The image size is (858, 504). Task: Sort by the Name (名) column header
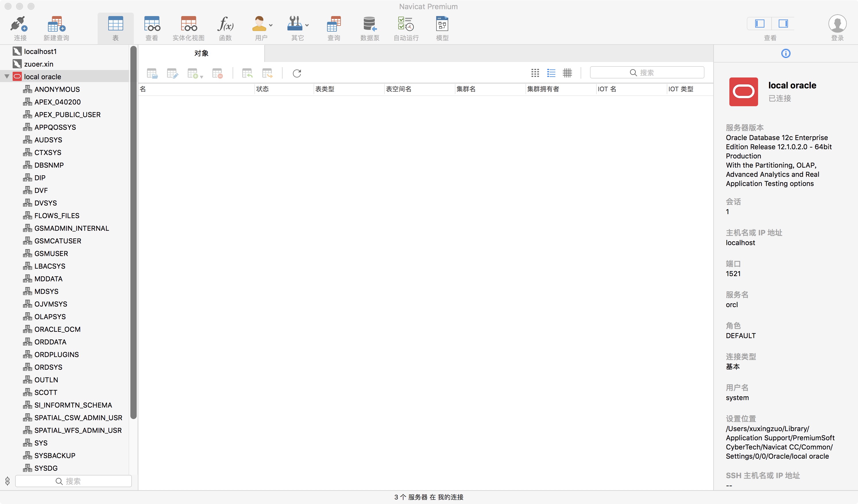196,89
